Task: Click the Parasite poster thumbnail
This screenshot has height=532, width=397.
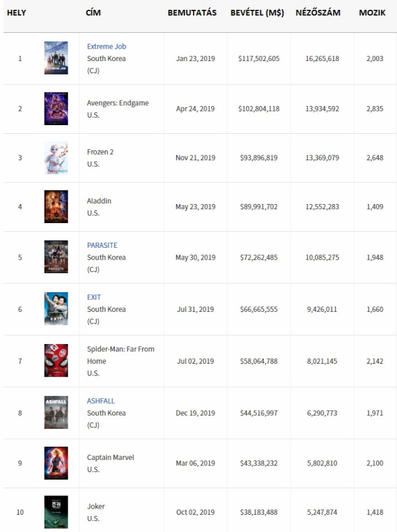Action: click(56, 257)
